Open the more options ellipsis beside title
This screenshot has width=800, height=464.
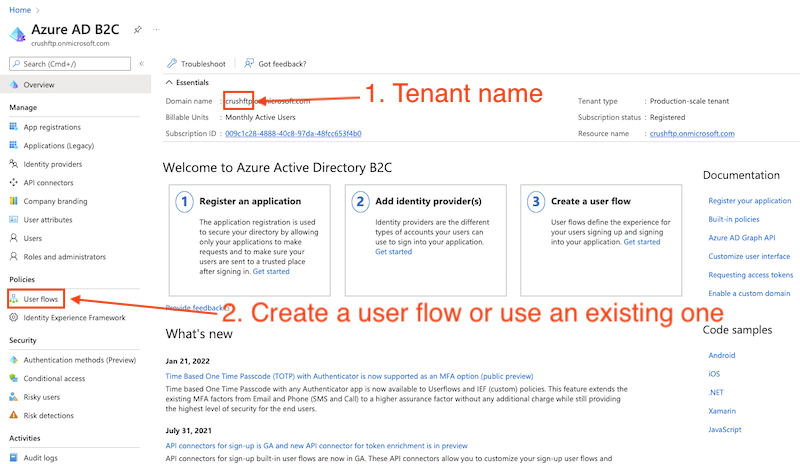coord(156,30)
